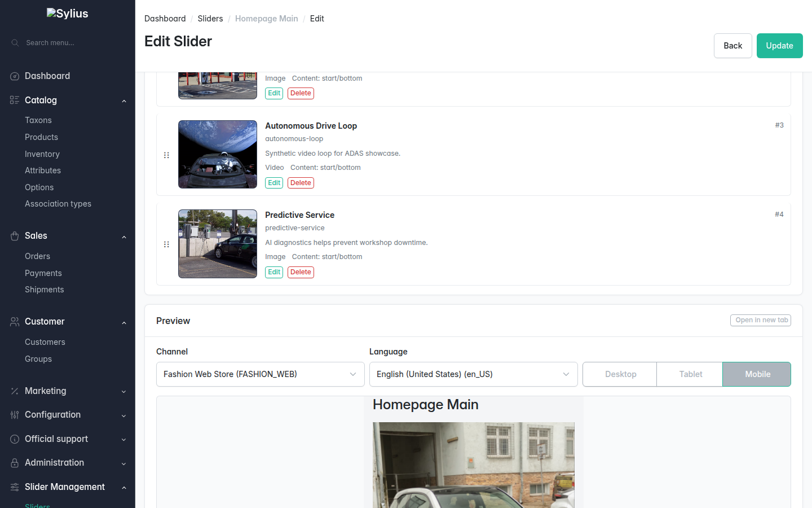The image size is (812, 508).
Task: Click the Official support info icon
Action: tap(15, 439)
